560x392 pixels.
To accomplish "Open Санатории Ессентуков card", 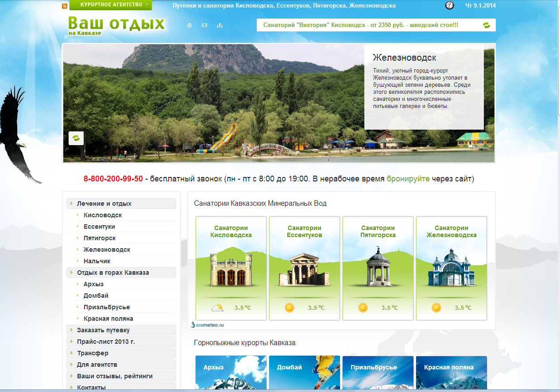I will coord(305,268).
